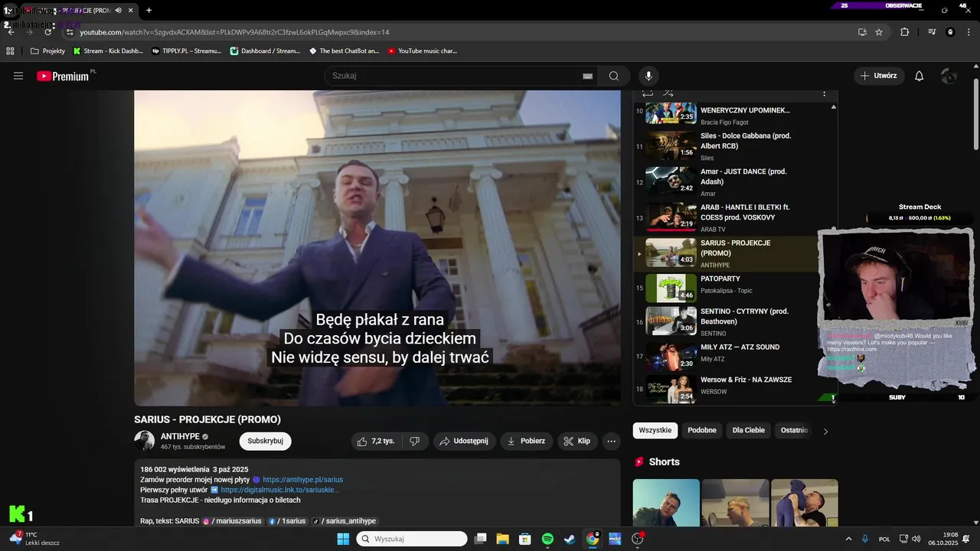Click the search magnifier button

tap(614, 76)
